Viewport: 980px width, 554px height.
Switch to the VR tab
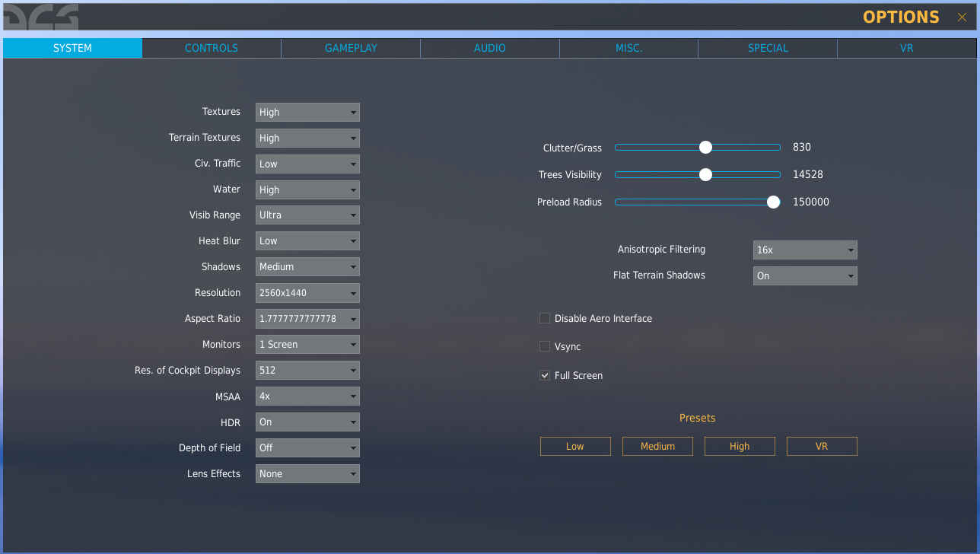coord(907,48)
